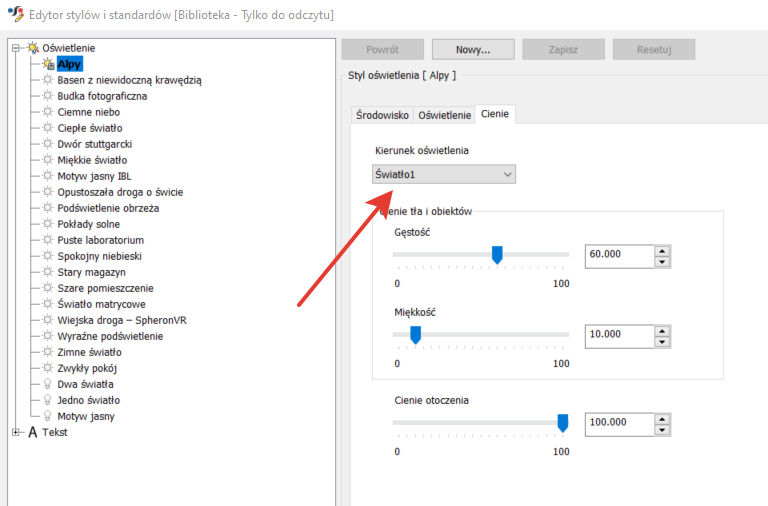Switch to the Środowisko tab
The image size is (768, 506).
(x=382, y=115)
